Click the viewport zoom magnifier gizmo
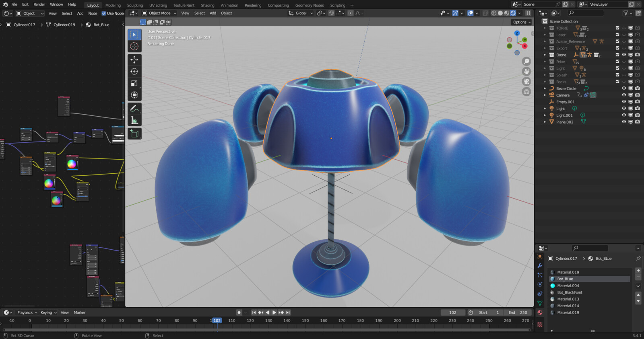 tap(526, 62)
